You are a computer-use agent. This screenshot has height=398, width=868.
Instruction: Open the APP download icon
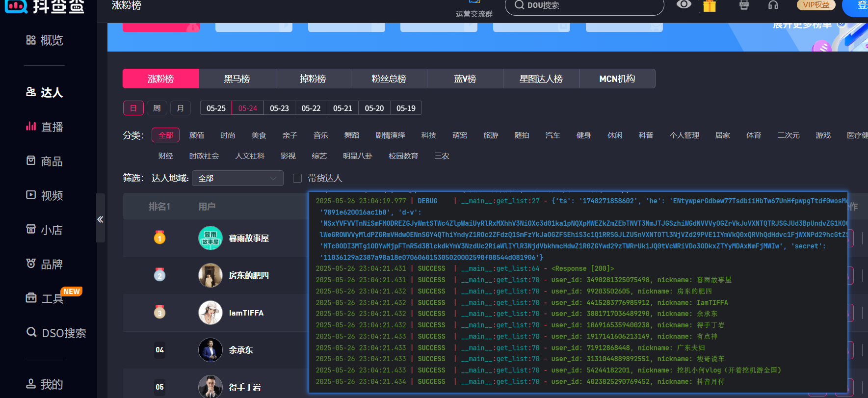point(744,5)
